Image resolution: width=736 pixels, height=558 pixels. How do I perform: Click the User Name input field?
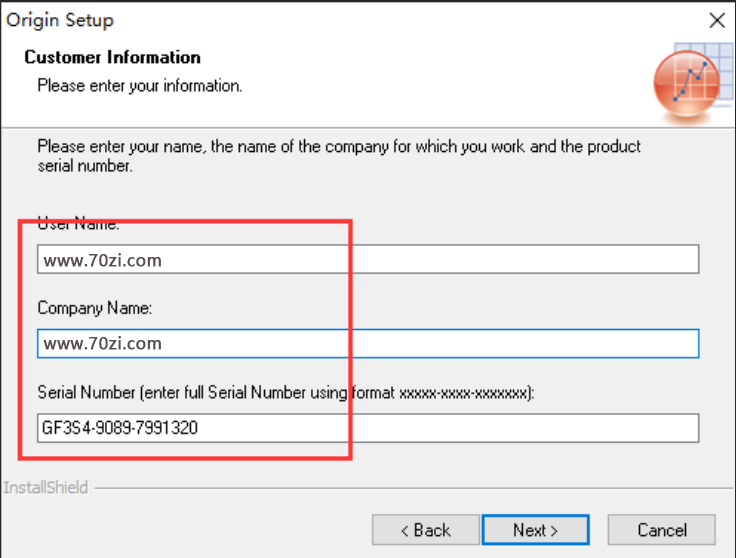[368, 259]
